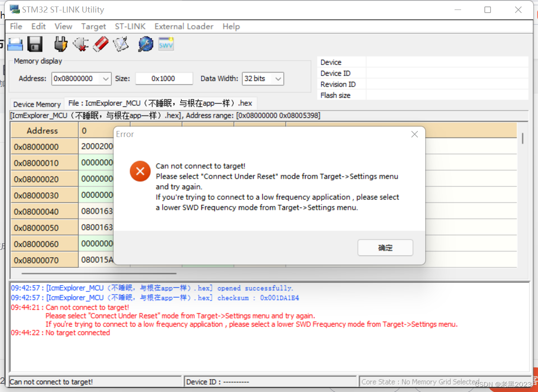Click the memory grid horizontal scrollbar

(99, 273)
